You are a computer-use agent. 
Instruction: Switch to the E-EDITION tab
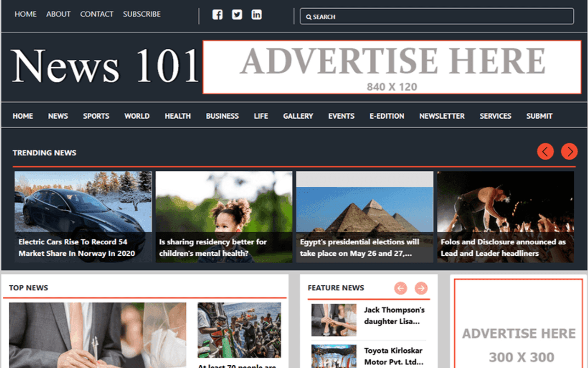pos(387,116)
